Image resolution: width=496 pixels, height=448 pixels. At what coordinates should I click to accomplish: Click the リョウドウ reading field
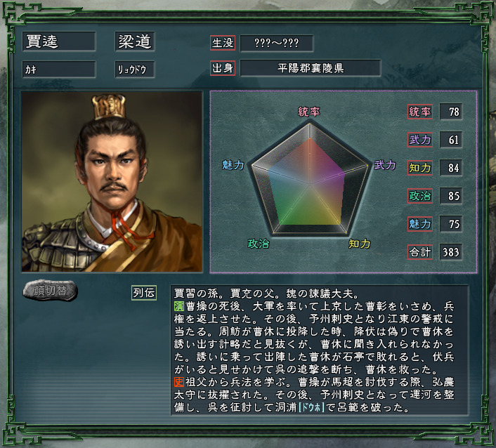(x=135, y=70)
